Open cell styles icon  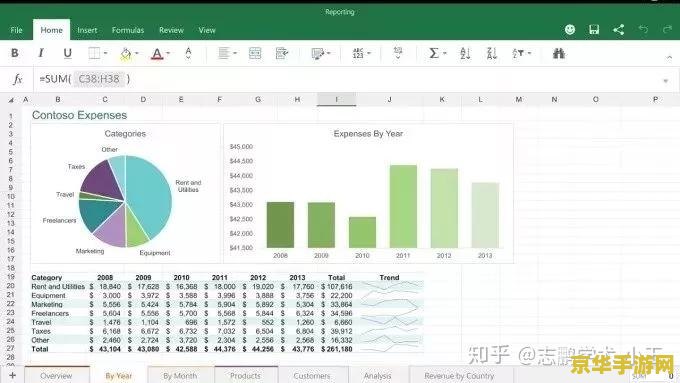[x=318, y=53]
